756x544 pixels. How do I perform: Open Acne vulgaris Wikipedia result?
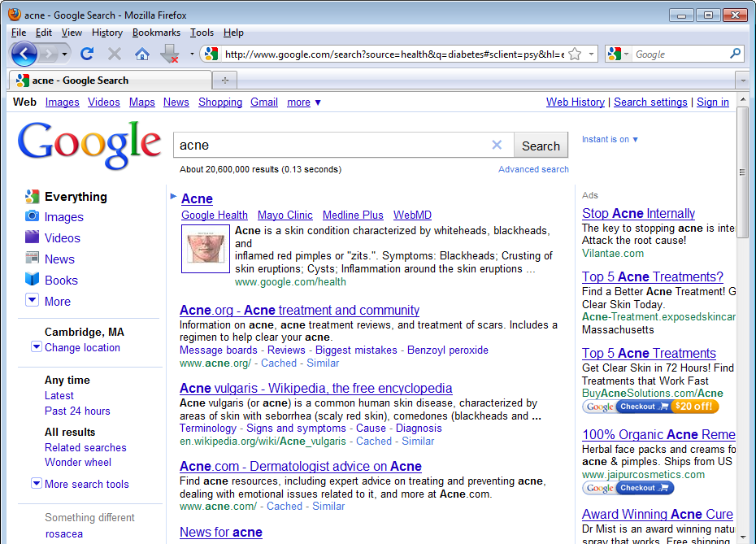[315, 388]
